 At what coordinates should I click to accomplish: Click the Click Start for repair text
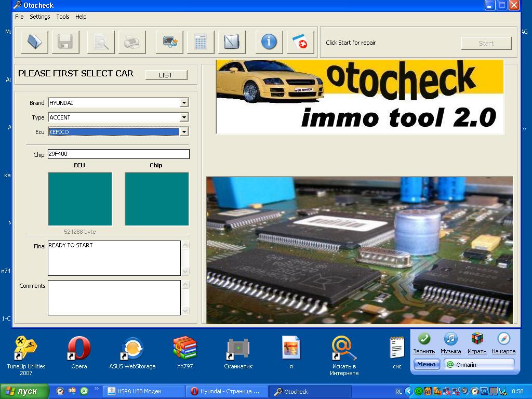pyautogui.click(x=351, y=43)
